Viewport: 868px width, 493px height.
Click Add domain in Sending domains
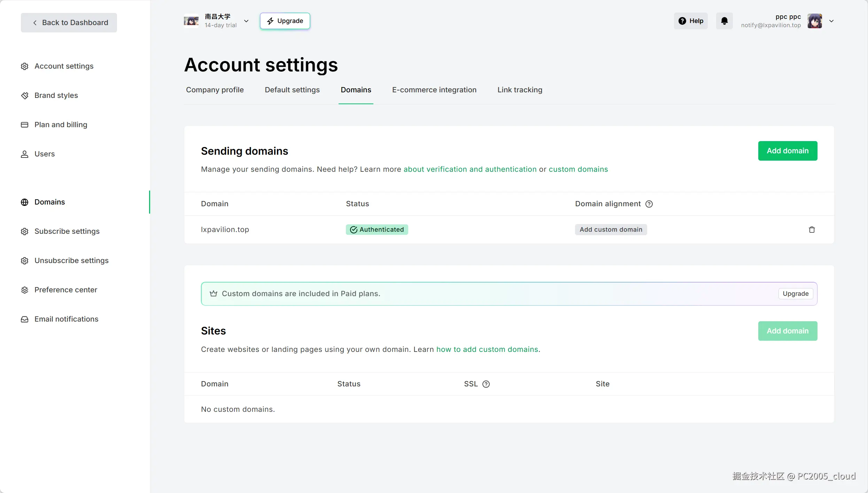tap(788, 151)
